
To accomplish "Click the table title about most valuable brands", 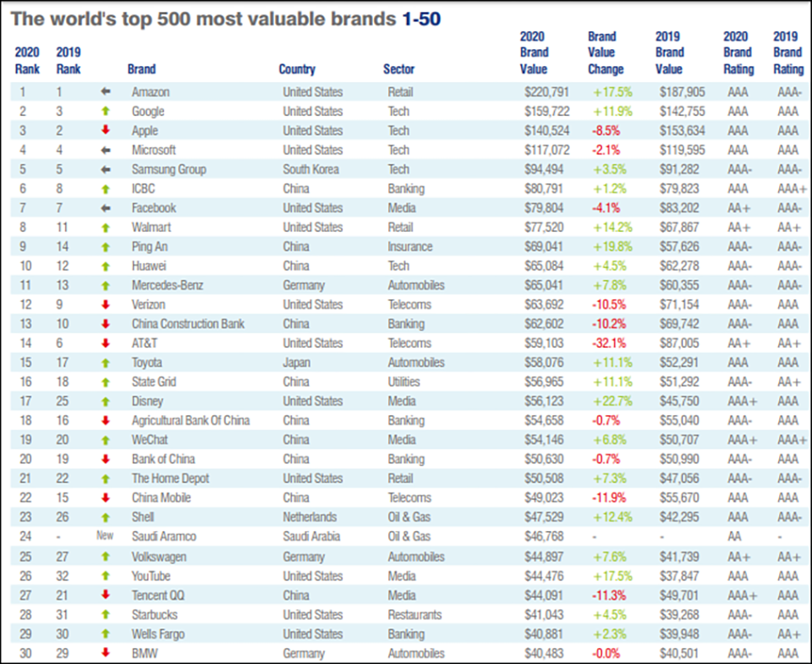I will (226, 19).
